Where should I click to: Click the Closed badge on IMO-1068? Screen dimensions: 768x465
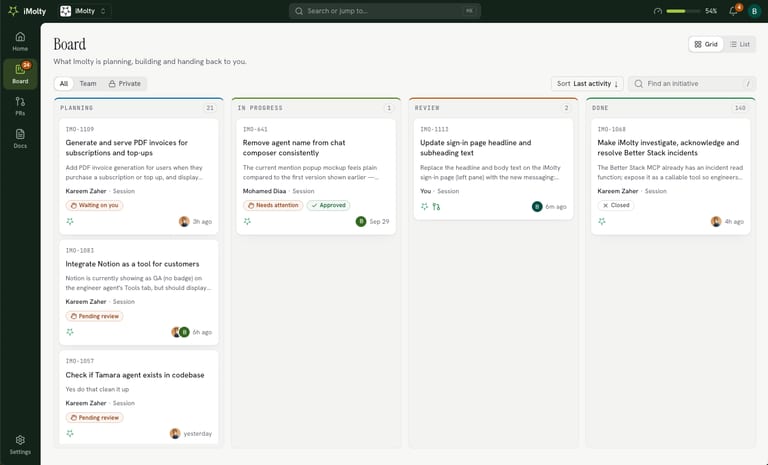616,205
